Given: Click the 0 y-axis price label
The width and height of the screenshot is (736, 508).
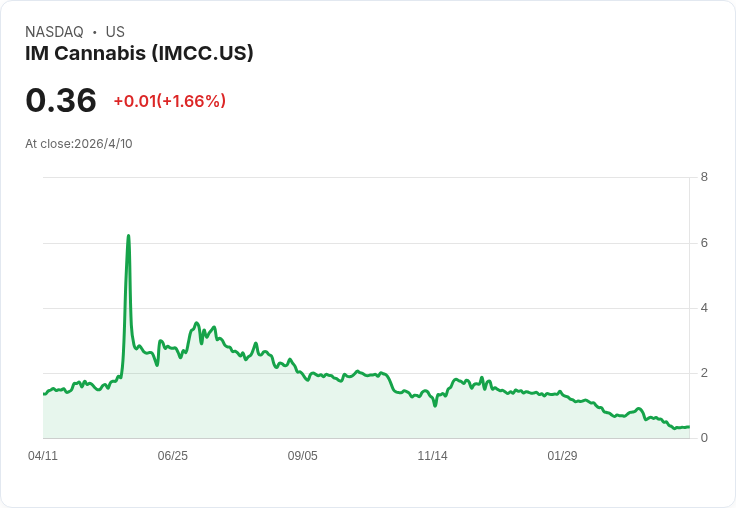Looking at the screenshot, I should (704, 438).
